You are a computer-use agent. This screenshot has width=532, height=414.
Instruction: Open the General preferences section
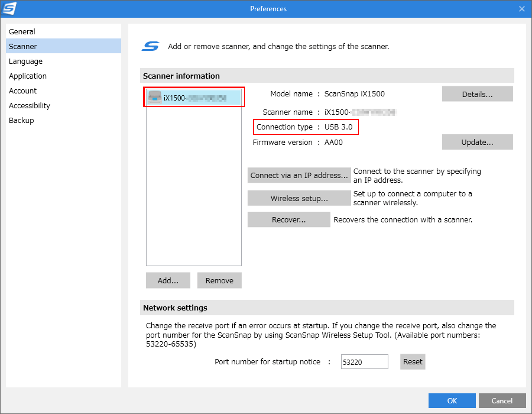(22, 32)
